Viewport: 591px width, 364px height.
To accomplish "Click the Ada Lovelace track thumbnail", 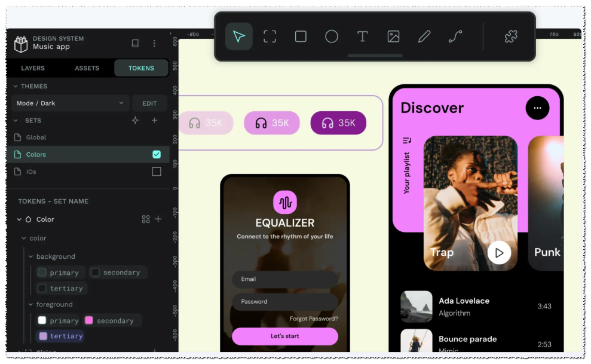I will click(416, 307).
